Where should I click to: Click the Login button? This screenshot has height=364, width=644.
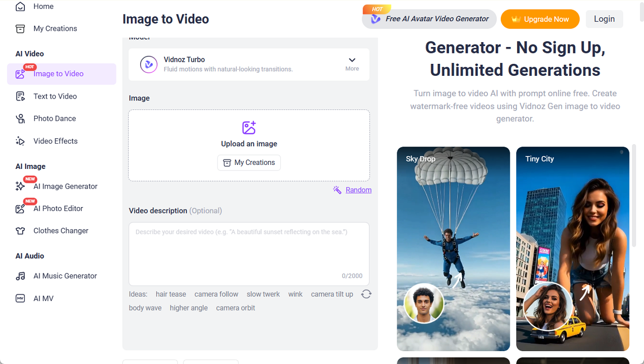[x=604, y=19]
